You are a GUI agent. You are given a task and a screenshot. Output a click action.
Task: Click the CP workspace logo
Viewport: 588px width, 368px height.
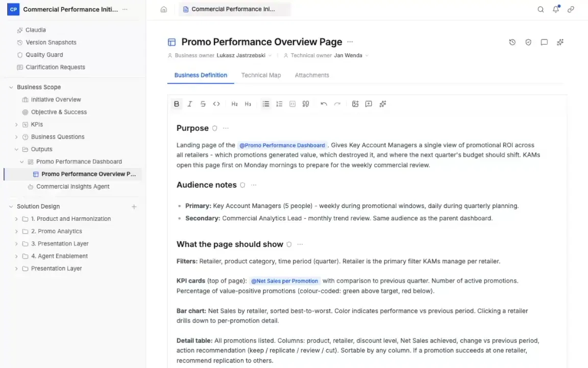pyautogui.click(x=13, y=9)
